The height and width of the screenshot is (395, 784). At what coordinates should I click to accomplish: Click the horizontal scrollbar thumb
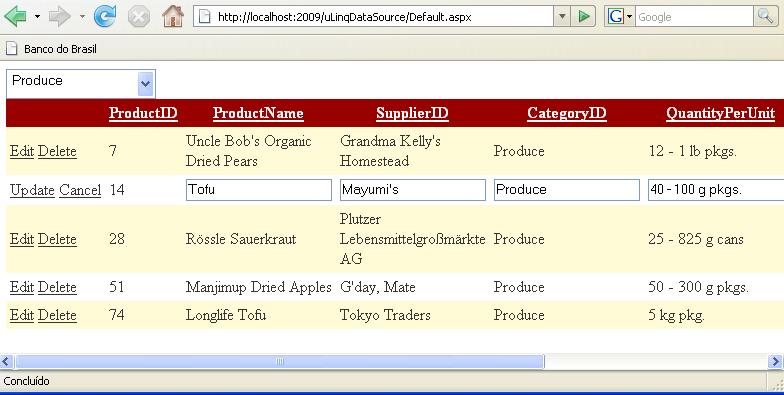coord(280,362)
